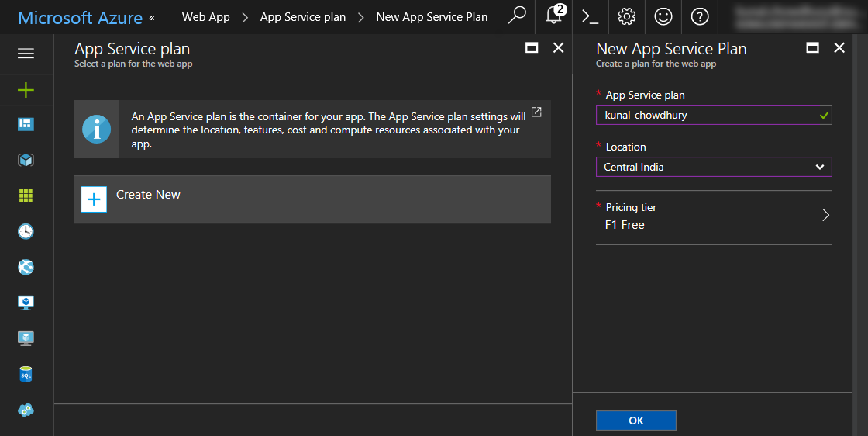Open Virtual machines (classic) icon
The height and width of the screenshot is (436, 868).
coord(26,338)
